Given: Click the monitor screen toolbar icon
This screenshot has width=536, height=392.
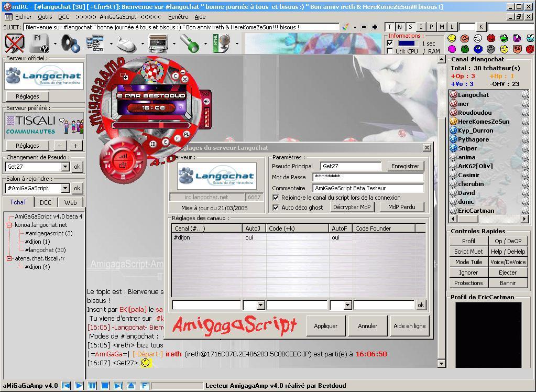Looking at the screenshot, I should pyautogui.click(x=158, y=43).
